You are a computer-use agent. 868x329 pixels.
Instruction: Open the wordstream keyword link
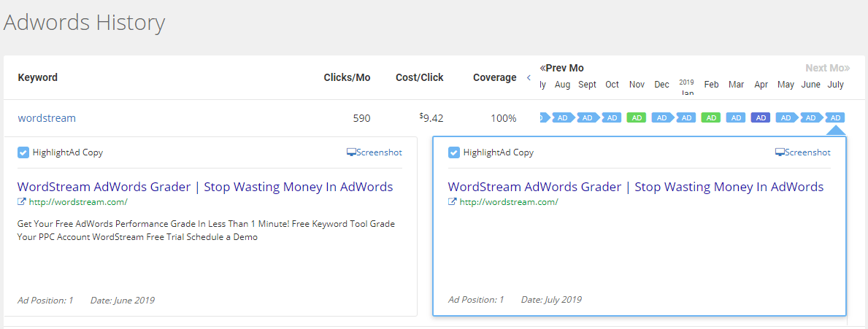[47, 117]
